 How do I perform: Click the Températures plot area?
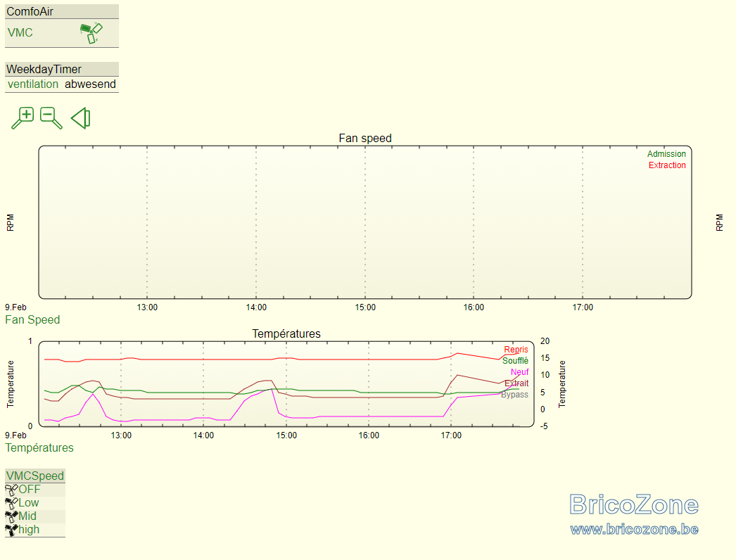click(x=286, y=384)
